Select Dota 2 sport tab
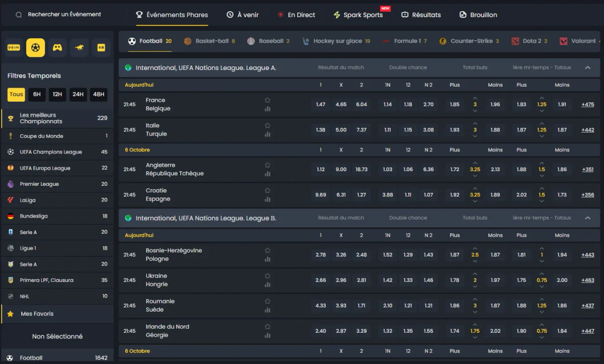 (x=530, y=41)
